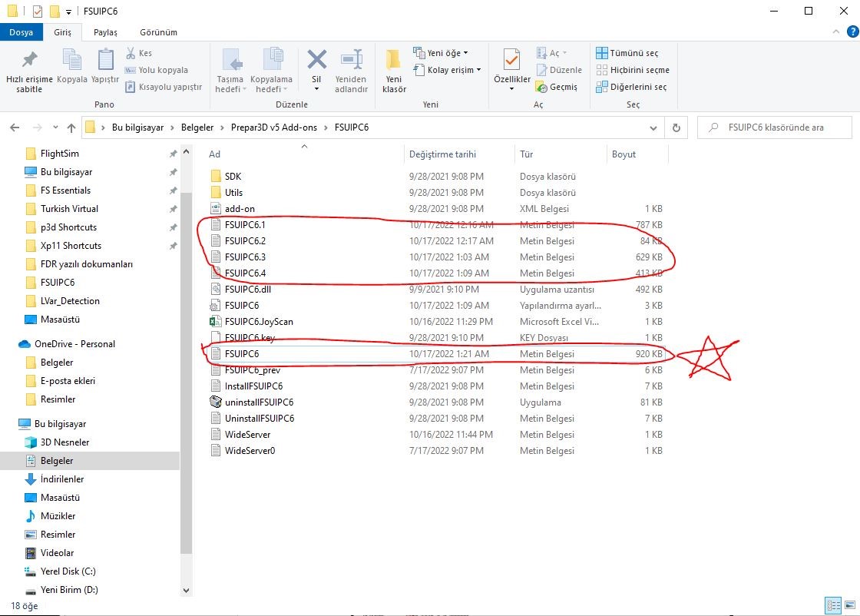Click the Kopyala copy icon
Viewport: 860px width, 616px height.
72,66
